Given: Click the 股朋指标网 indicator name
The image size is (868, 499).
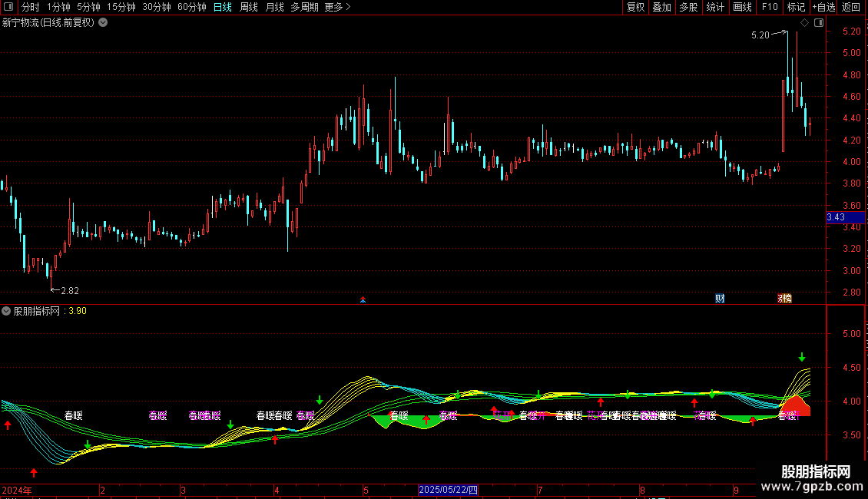Looking at the screenshot, I should pyautogui.click(x=37, y=311).
